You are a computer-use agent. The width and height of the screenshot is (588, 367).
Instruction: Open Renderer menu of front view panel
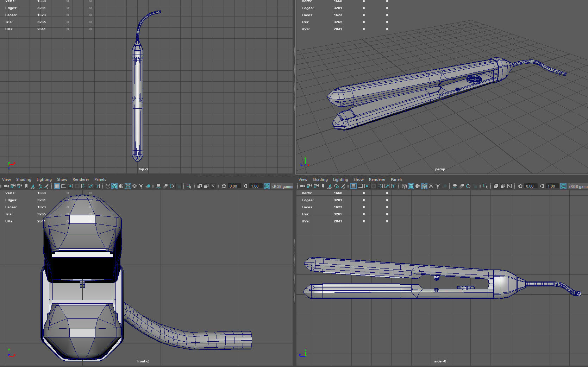[x=81, y=179]
